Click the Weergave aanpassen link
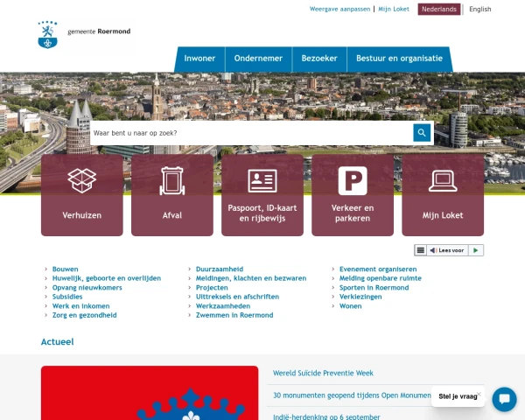The height and width of the screenshot is (420, 525). (x=339, y=9)
